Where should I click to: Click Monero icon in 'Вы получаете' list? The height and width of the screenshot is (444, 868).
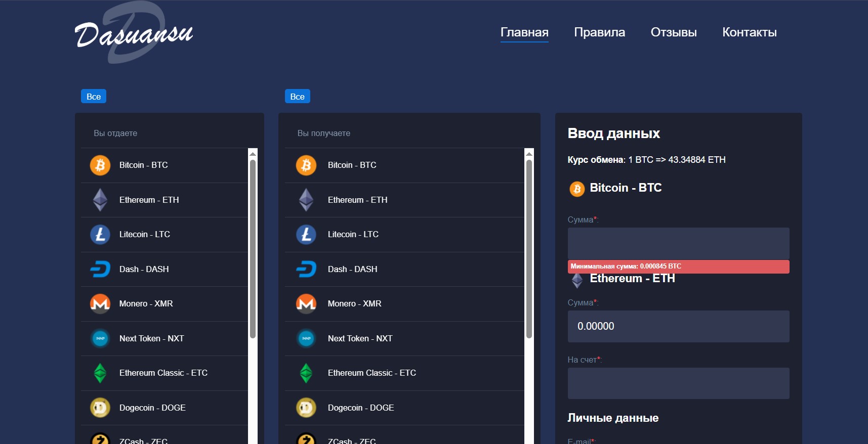pos(306,304)
